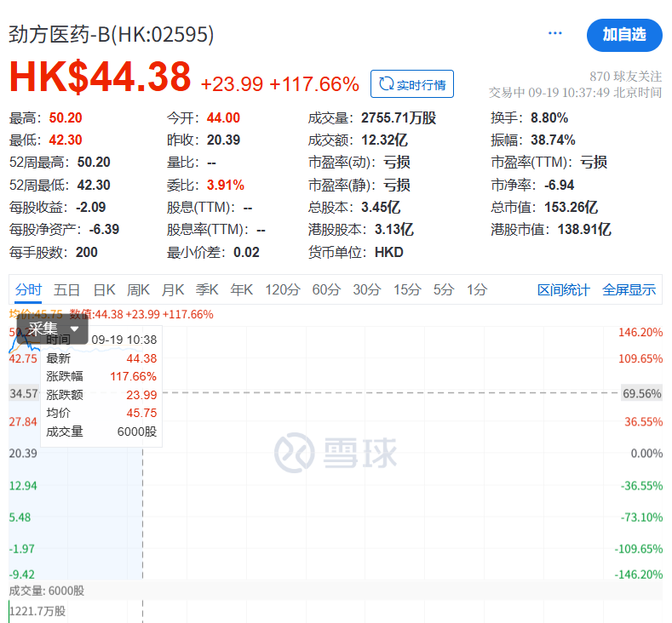
Task: Click the 市净率 value -6.94
Action: (559, 185)
